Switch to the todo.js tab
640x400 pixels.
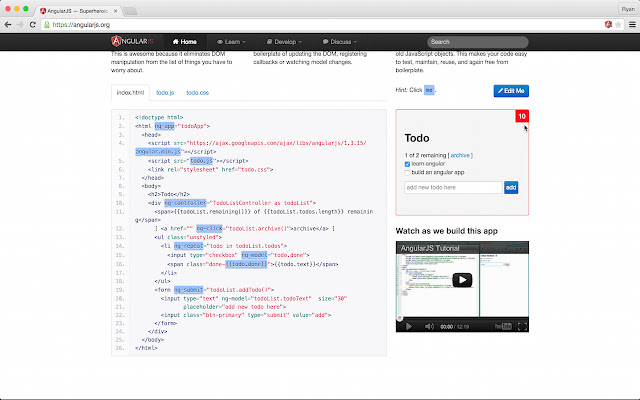click(x=165, y=93)
